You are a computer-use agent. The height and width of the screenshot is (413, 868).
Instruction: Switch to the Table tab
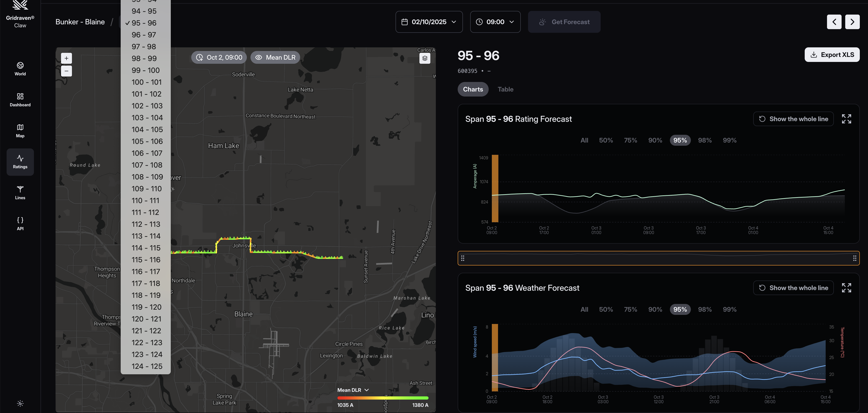pyautogui.click(x=505, y=89)
